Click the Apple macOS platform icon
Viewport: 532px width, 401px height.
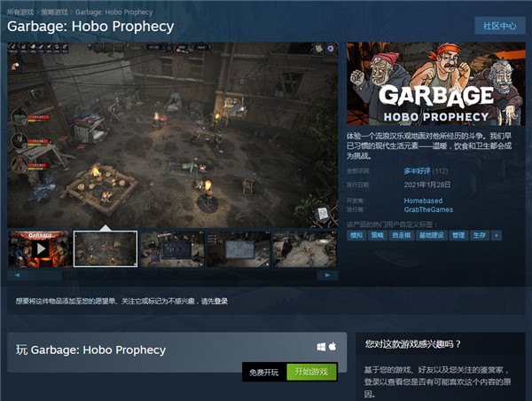(332, 346)
